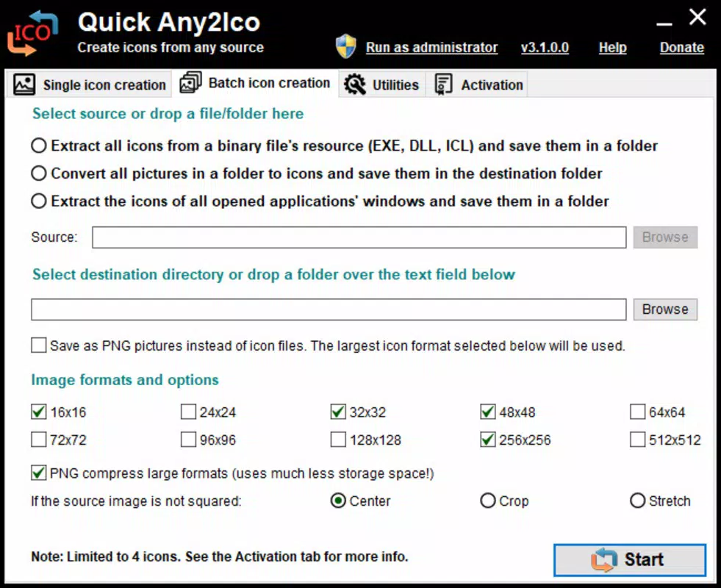
Task: Click the v3.1.0.0 version link
Action: pos(545,47)
